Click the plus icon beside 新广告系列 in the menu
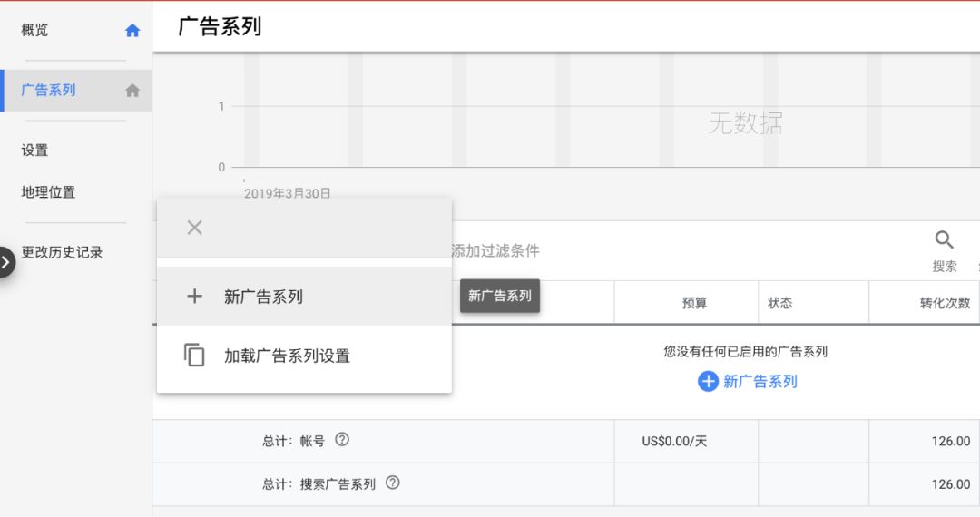980x517 pixels. [x=194, y=296]
